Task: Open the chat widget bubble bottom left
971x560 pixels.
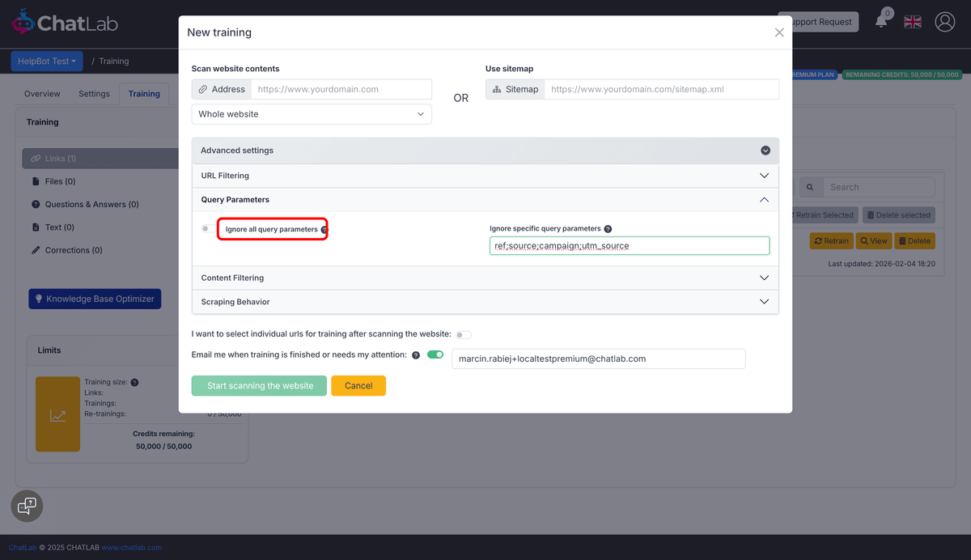Action: click(27, 506)
